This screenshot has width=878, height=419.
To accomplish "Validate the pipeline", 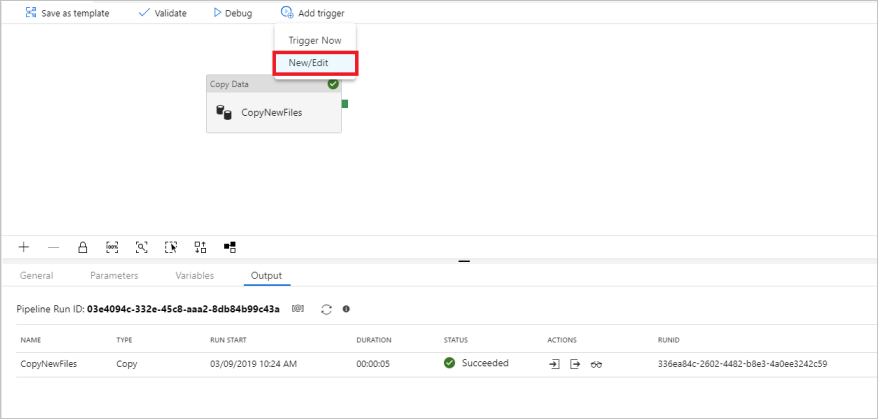I will click(162, 13).
